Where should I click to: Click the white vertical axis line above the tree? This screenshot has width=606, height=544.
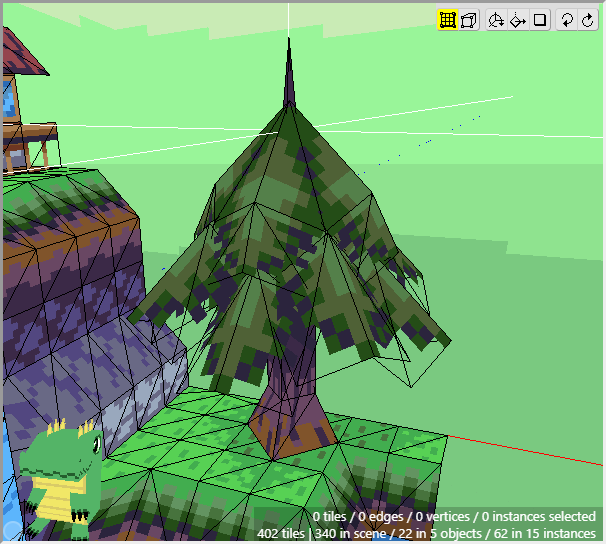tap(289, 18)
